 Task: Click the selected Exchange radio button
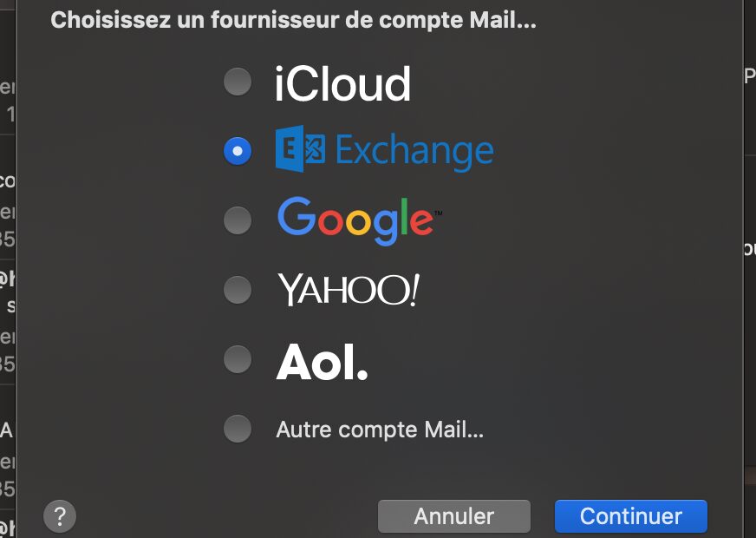click(x=238, y=151)
